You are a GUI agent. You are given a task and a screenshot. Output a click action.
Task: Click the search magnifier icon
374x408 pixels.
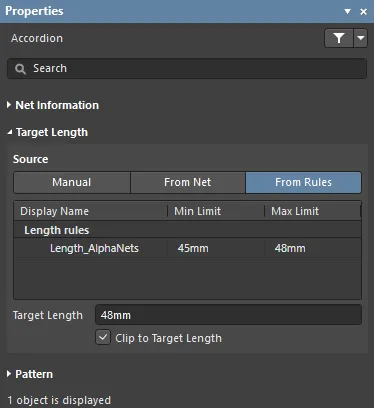(x=20, y=69)
